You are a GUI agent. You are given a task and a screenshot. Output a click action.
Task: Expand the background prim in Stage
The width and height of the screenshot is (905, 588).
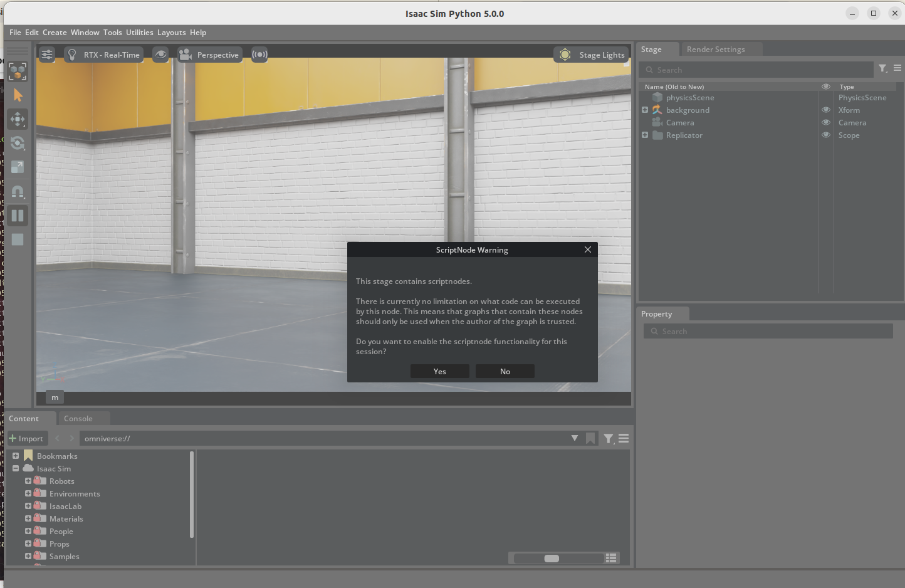(x=645, y=110)
